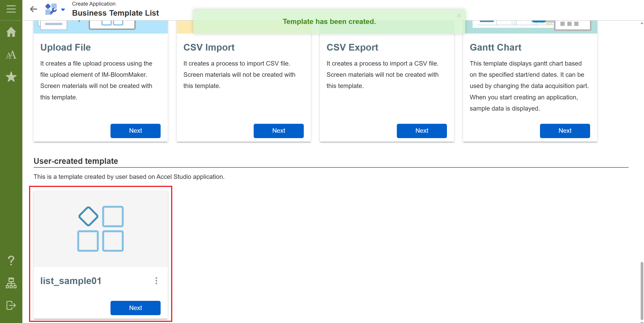Open the list_sample01 three-dot options menu

pyautogui.click(x=156, y=280)
